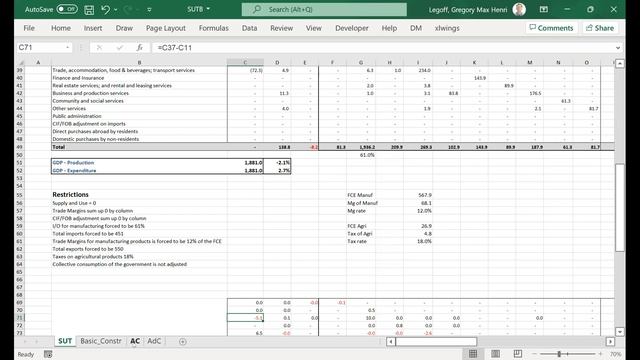640x360 pixels.
Task: Select the Basic_Constr sheet tab
Action: [x=101, y=341]
